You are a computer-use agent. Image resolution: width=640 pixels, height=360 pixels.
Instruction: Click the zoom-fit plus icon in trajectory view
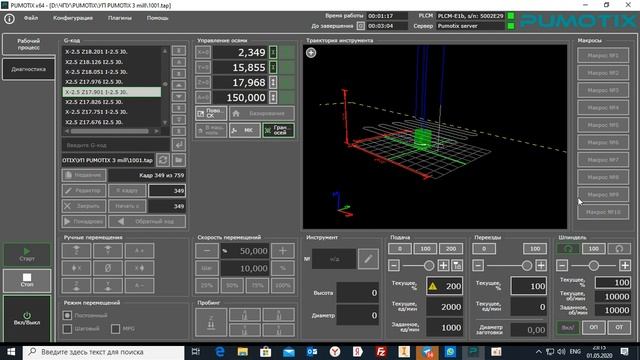tap(311, 53)
